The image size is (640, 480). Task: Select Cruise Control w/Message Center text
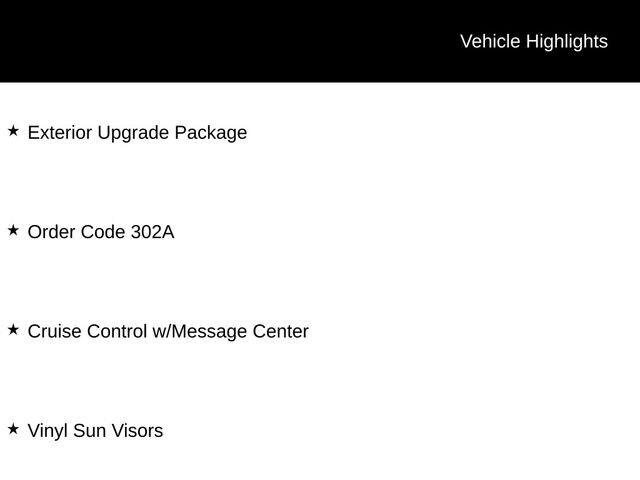pyautogui.click(x=168, y=331)
